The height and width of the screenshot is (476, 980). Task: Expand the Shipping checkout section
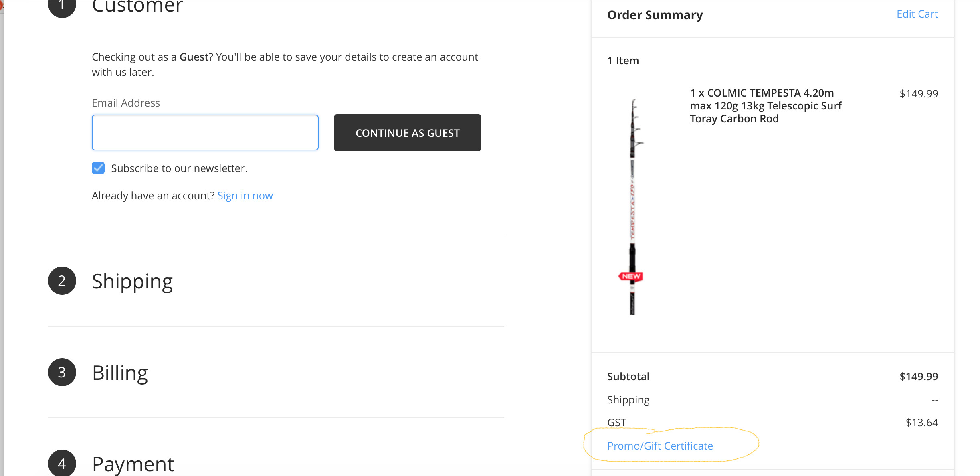(132, 281)
